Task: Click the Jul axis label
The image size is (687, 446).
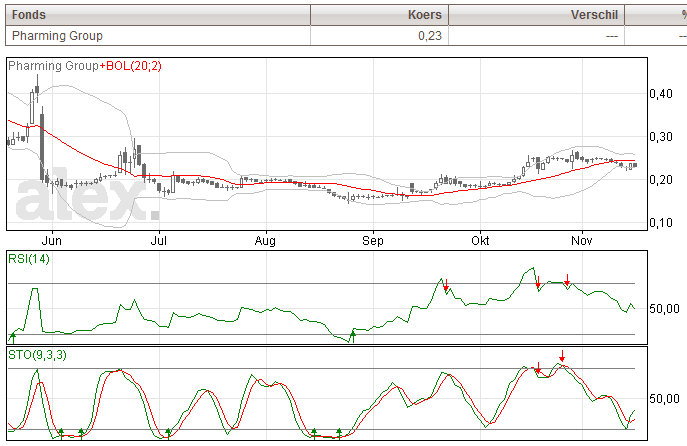Action: click(x=159, y=241)
